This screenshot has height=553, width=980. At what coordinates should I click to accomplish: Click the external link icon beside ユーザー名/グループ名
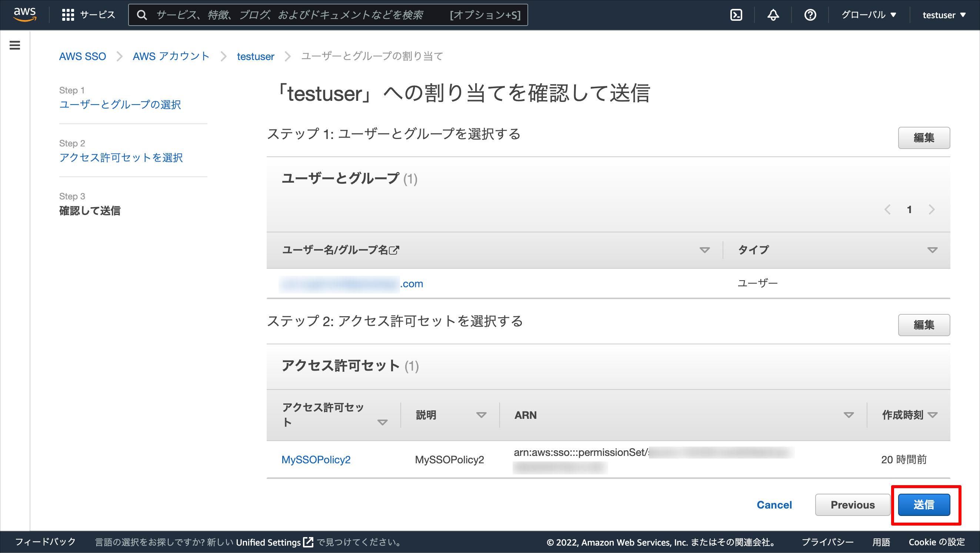coord(394,250)
